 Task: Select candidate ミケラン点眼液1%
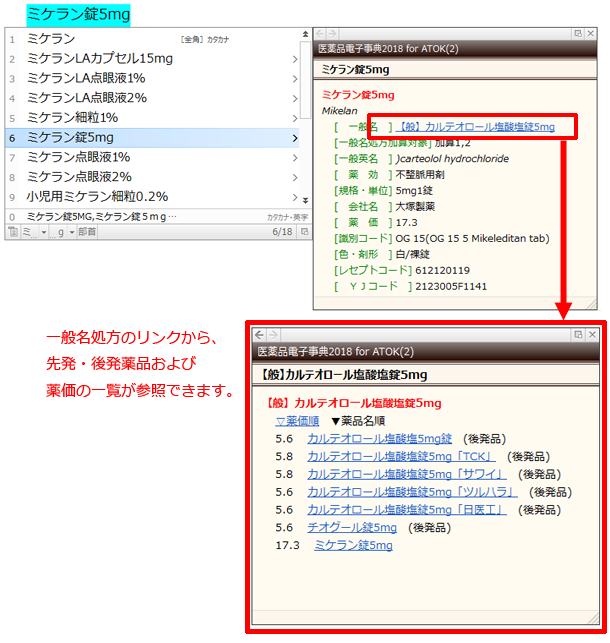[x=152, y=157]
